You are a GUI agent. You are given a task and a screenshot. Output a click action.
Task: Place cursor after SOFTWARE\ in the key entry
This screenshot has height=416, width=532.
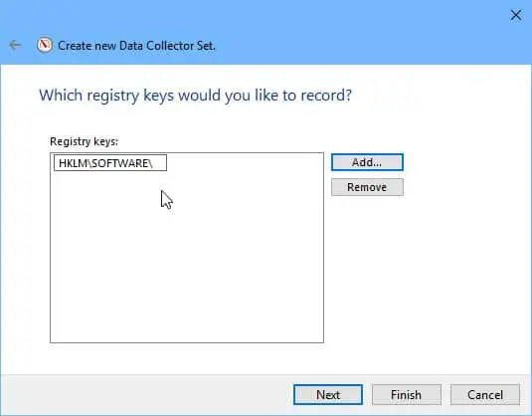[154, 163]
